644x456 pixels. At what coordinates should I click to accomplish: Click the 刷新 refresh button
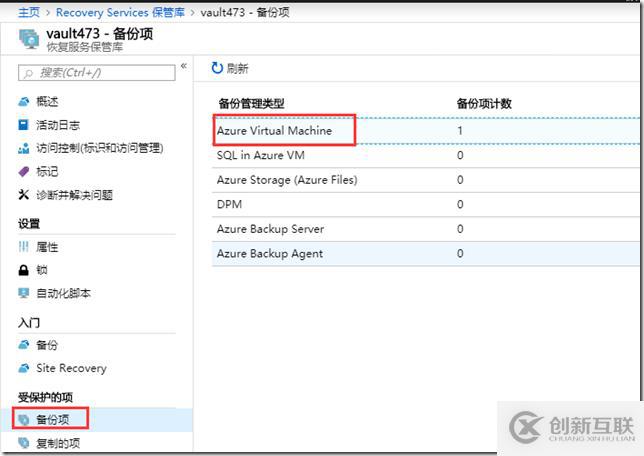230,68
